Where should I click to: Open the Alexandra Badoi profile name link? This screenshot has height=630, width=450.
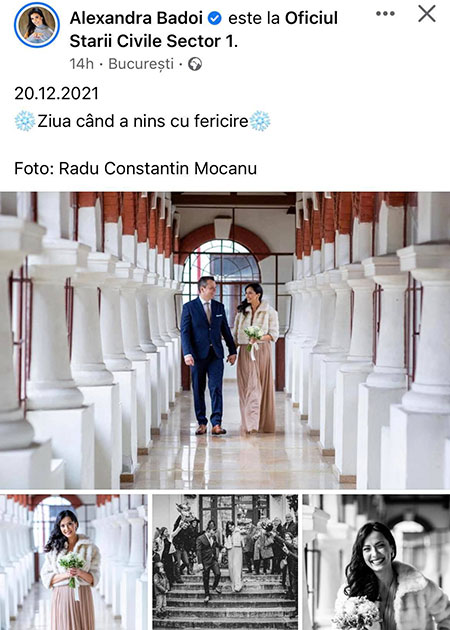pos(137,18)
